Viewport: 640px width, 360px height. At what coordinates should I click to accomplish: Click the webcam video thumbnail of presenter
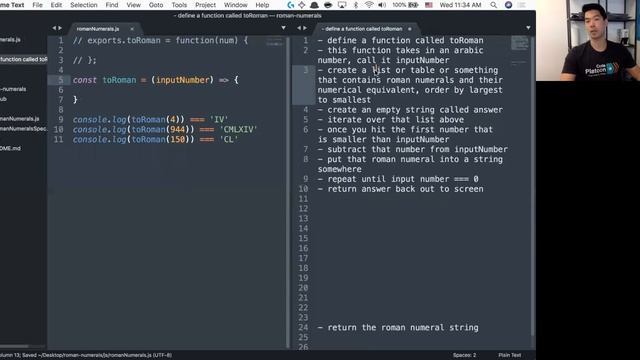click(x=588, y=40)
